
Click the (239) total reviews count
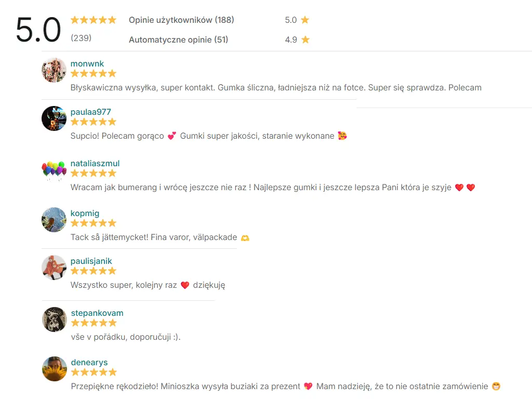click(81, 38)
